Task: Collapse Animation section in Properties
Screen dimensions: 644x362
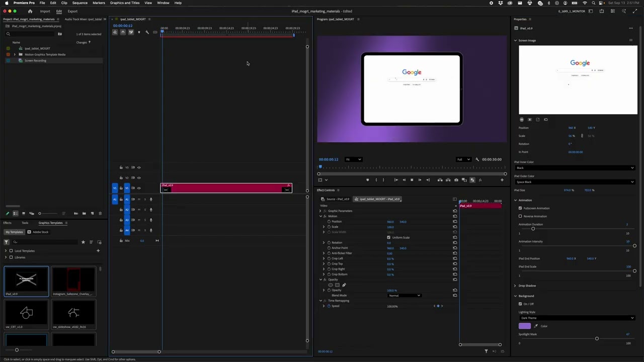Action: [515, 200]
